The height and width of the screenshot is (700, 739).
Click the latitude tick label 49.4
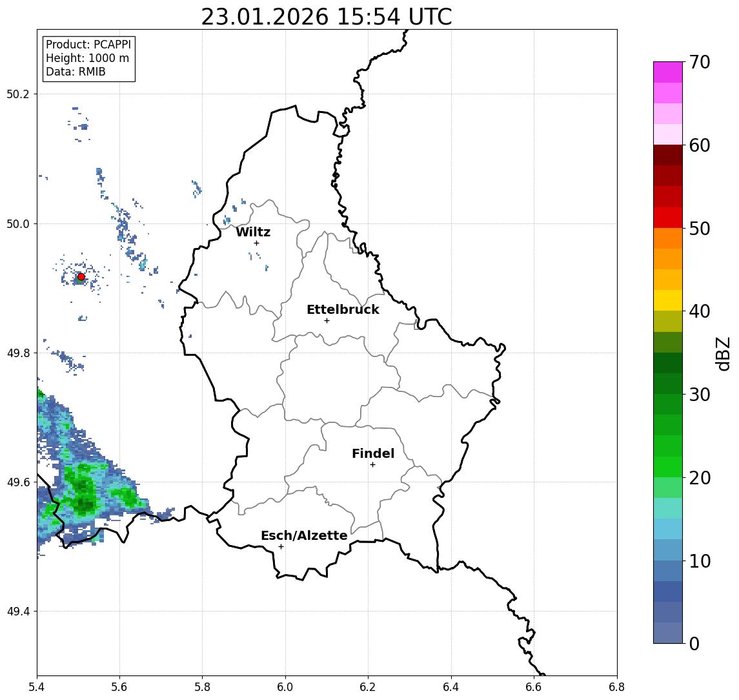18,612
